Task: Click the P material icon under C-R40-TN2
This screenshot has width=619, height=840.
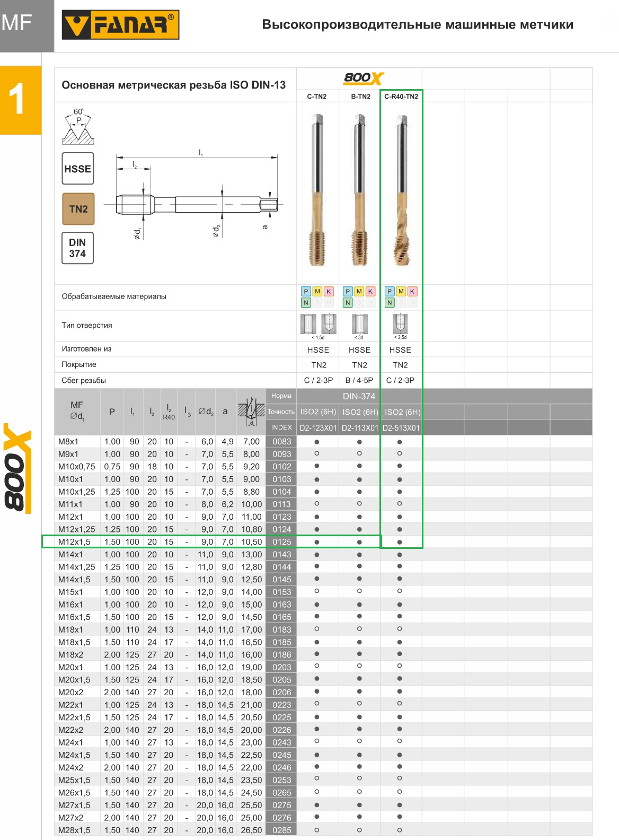Action: coord(390,291)
